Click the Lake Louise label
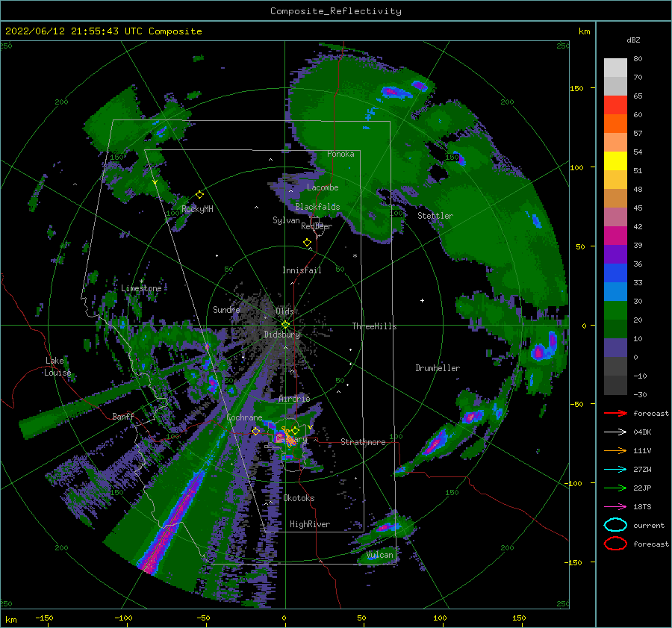The width and height of the screenshot is (672, 628). [x=58, y=367]
